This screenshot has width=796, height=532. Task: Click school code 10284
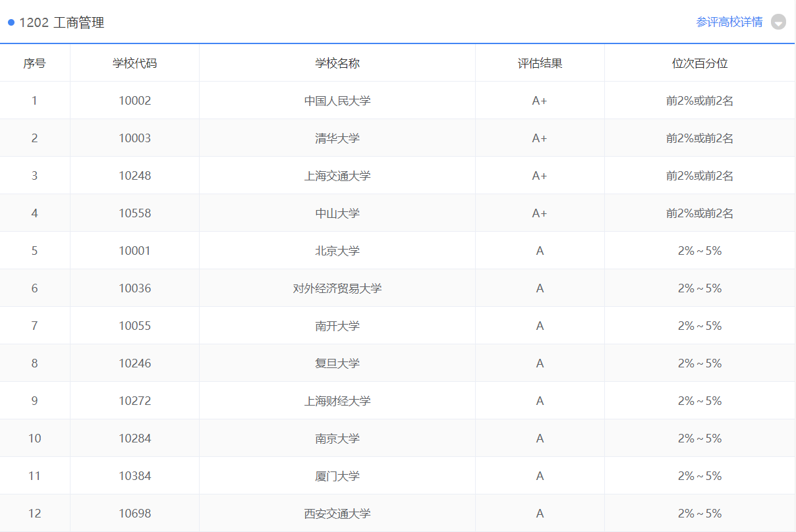134,439
